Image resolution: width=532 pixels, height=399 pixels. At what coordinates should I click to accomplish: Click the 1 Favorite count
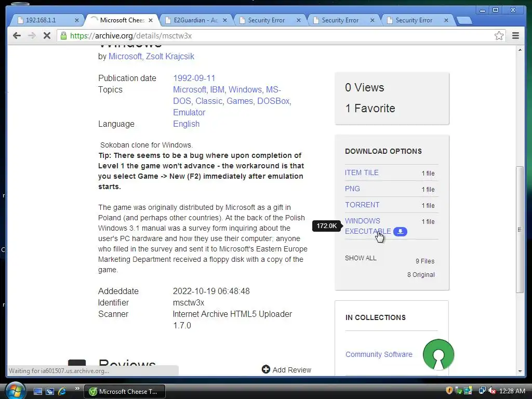(370, 108)
